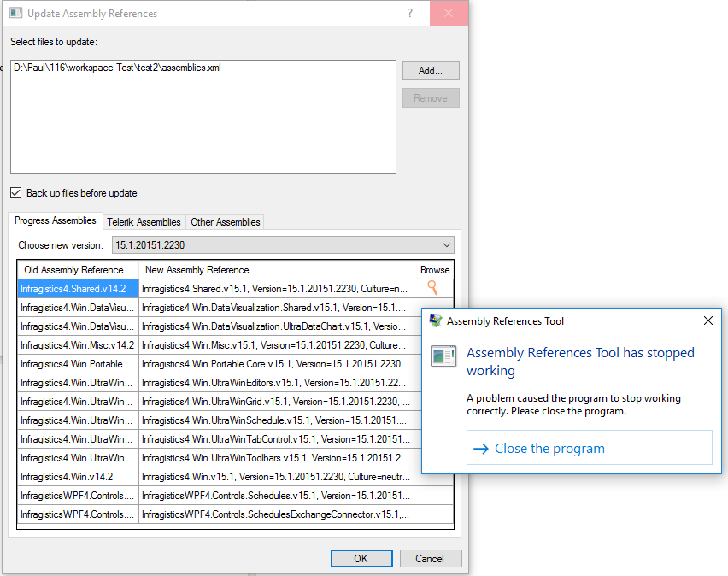The width and height of the screenshot is (728, 576).
Task: Switch to the Other Assemblies tab
Action: tap(226, 222)
